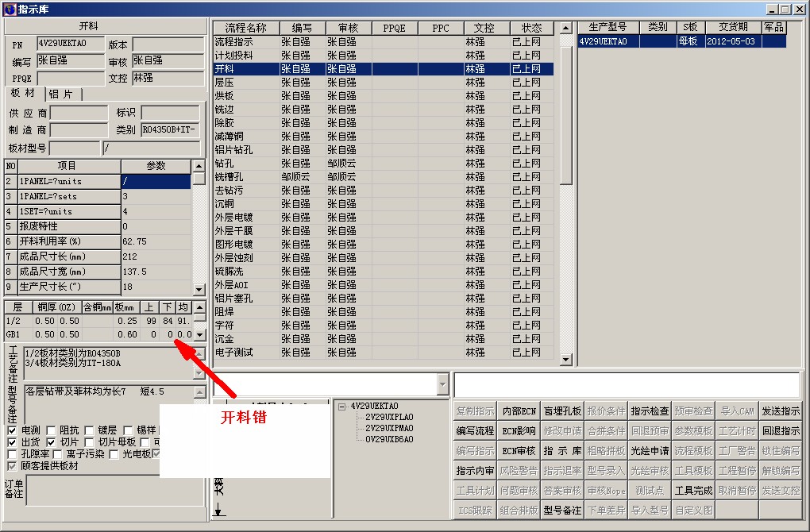Open 指示内审
Screen dimensions: 810x532
point(475,471)
